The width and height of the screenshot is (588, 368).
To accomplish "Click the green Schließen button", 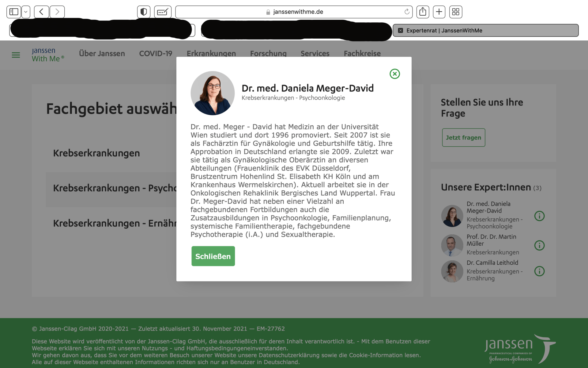I will pyautogui.click(x=213, y=256).
